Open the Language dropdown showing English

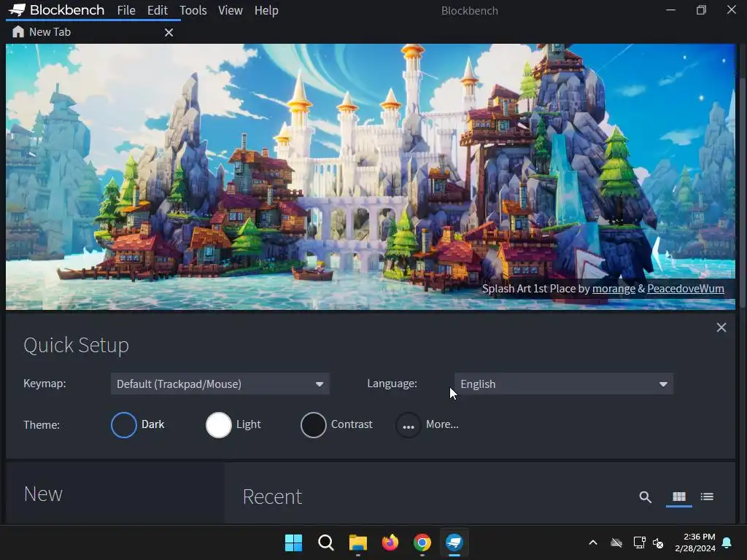coord(564,384)
